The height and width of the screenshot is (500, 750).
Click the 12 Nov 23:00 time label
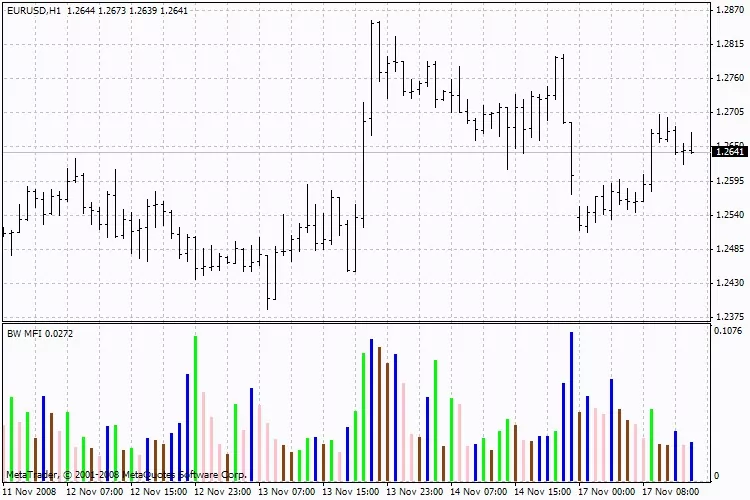pyautogui.click(x=222, y=492)
